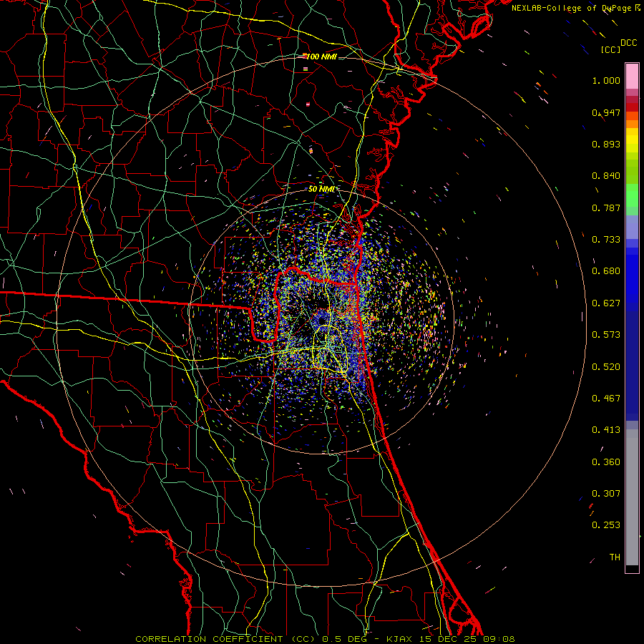
Task: Click the DCC product label
Action: (628, 43)
